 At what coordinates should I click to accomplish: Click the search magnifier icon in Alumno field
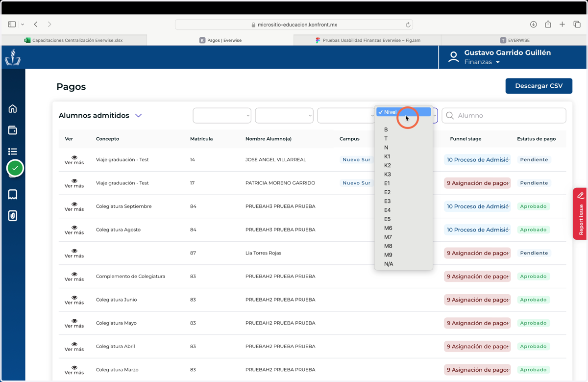pyautogui.click(x=450, y=116)
